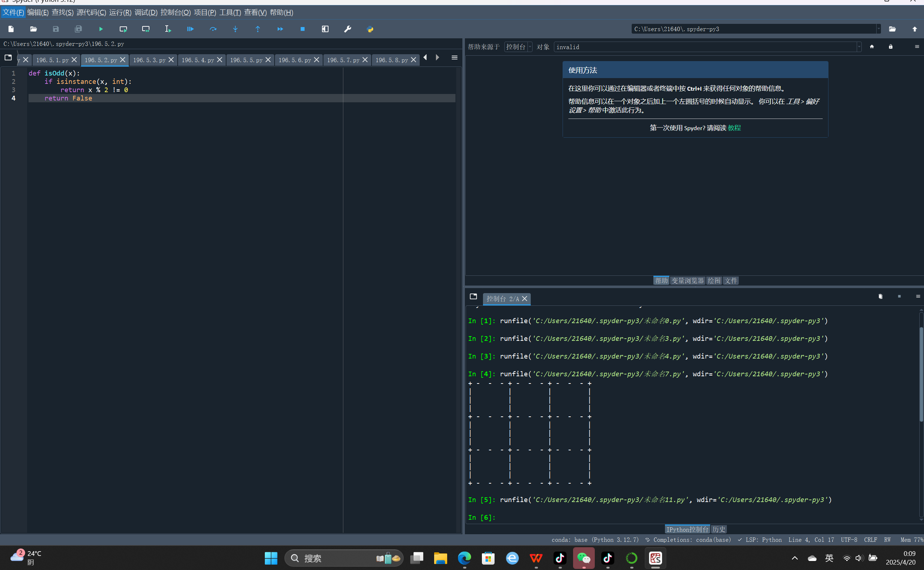The width and height of the screenshot is (924, 570).
Task: Expand the working directory path dropdown
Action: (878, 29)
